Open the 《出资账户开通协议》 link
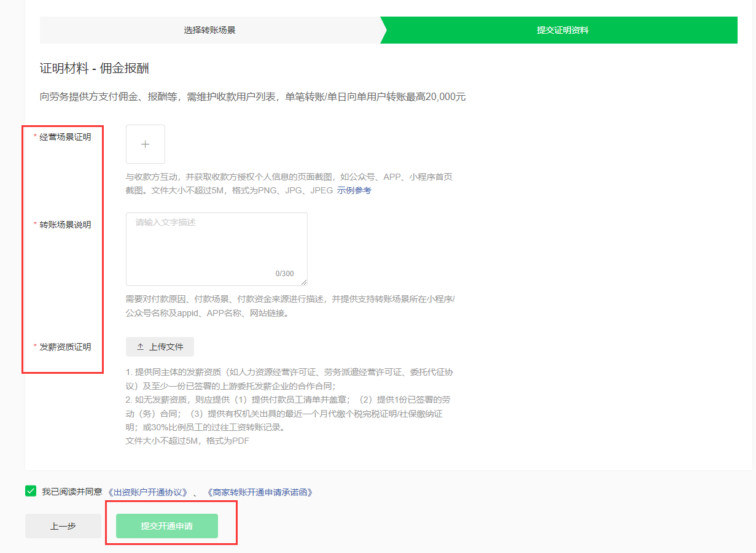Screen dimensions: 756x553 pos(147,492)
